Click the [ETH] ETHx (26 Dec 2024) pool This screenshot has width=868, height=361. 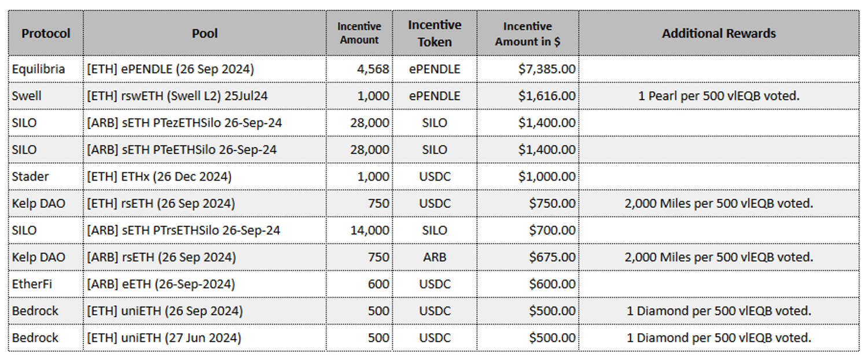coord(159,176)
